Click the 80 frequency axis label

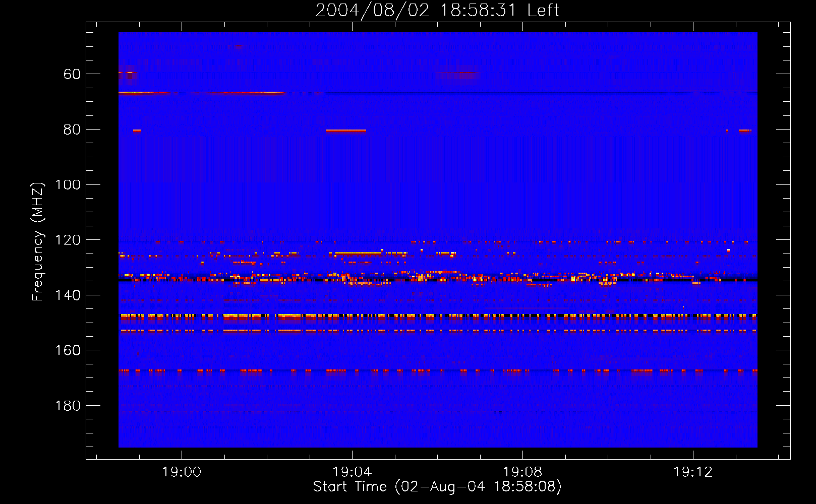coord(72,130)
